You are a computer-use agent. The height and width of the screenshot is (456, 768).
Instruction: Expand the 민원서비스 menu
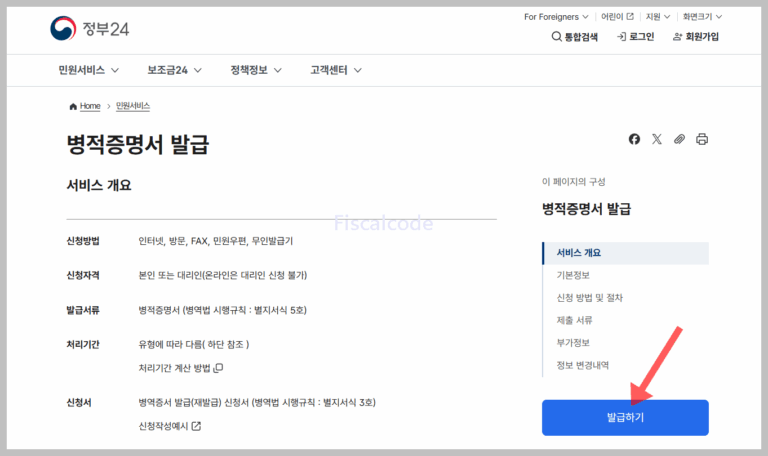(x=89, y=70)
